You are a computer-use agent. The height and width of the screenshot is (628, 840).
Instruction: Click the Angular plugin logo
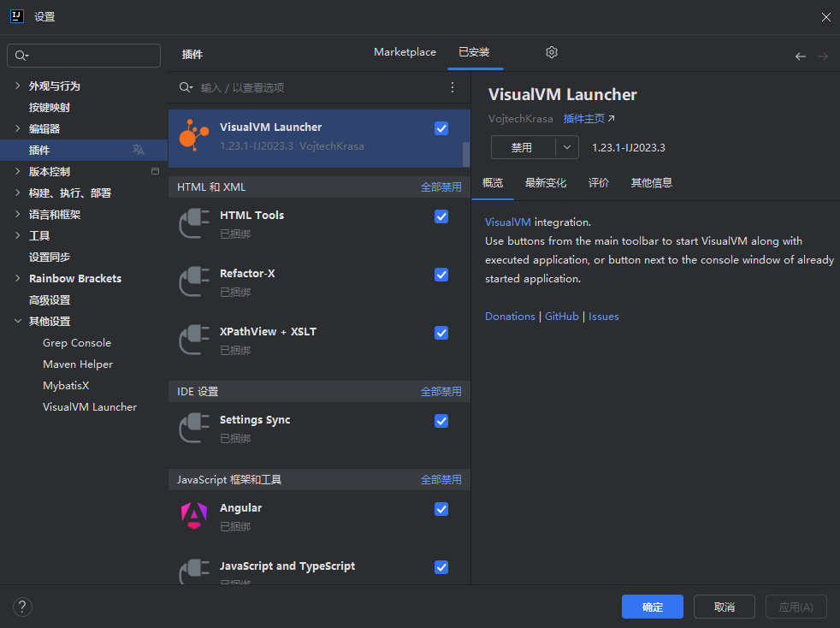pos(194,516)
